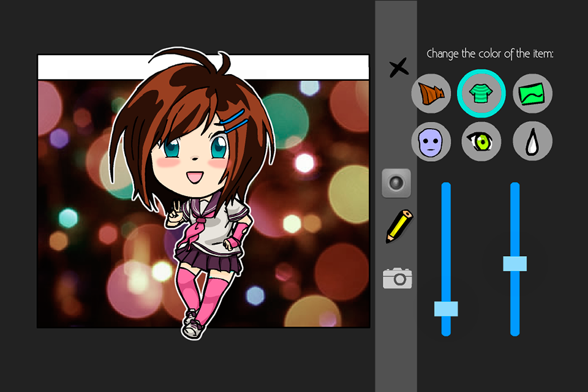Click the right slider's light blue handle
The width and height of the screenshot is (588, 392).
pos(515,264)
